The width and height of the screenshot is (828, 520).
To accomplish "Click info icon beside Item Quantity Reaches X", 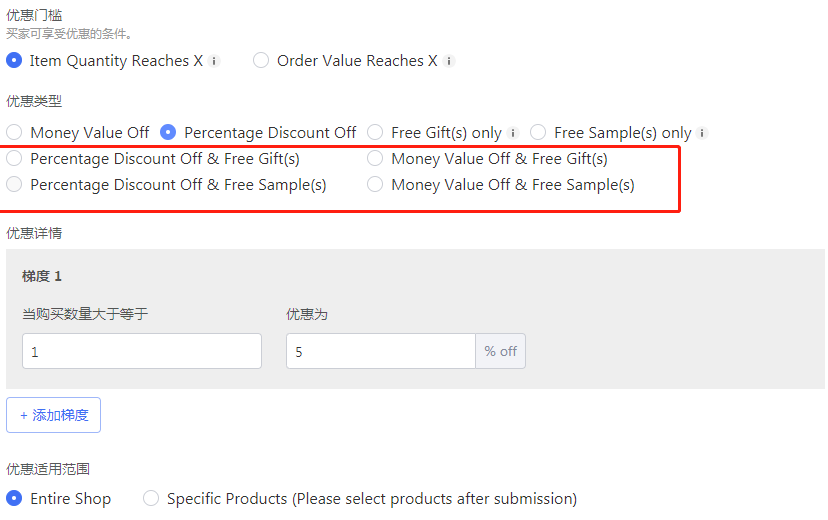I will pyautogui.click(x=214, y=61).
